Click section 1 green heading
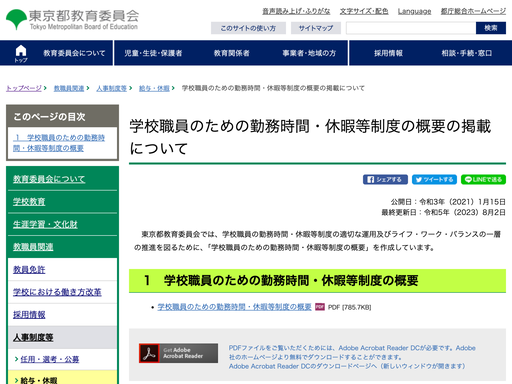The height and width of the screenshot is (384, 512). click(x=317, y=281)
